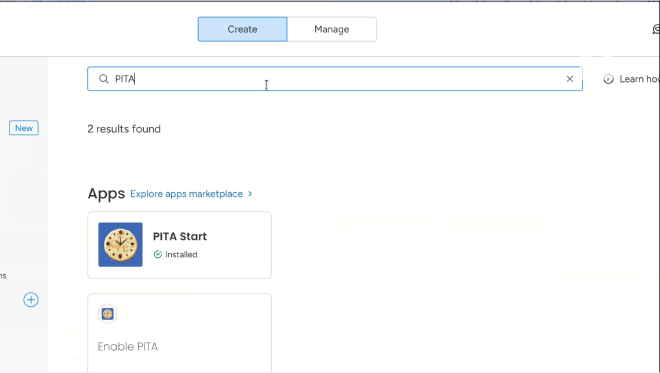This screenshot has height=373, width=660.
Task: Click the 'Installed' status label
Action: tap(181, 255)
